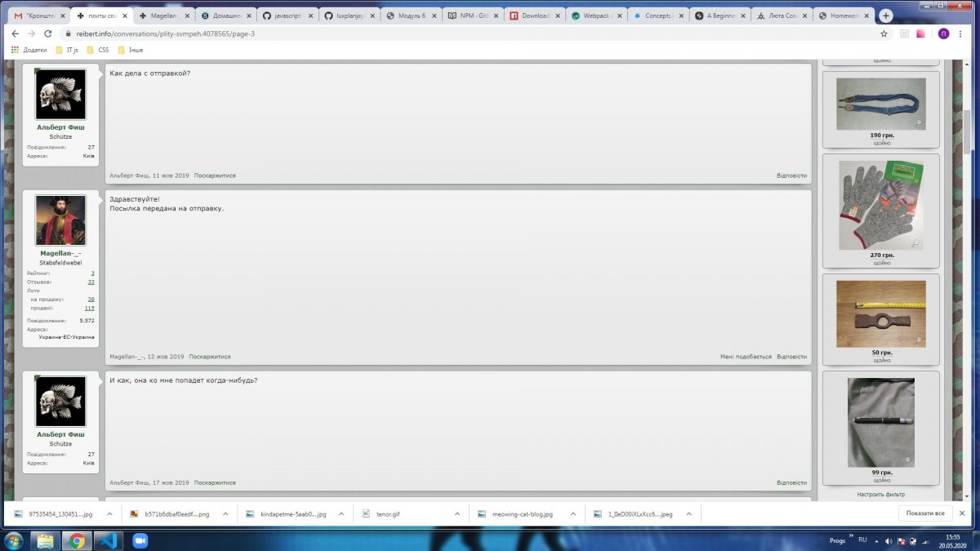Open the IT js bookmarks folder
Image resolution: width=980 pixels, height=551 pixels.
66,50
